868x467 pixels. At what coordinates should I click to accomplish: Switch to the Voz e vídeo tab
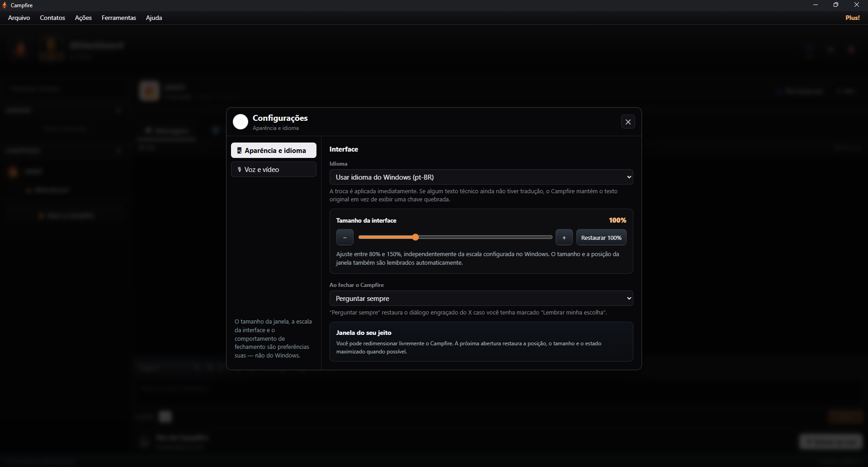tap(274, 169)
